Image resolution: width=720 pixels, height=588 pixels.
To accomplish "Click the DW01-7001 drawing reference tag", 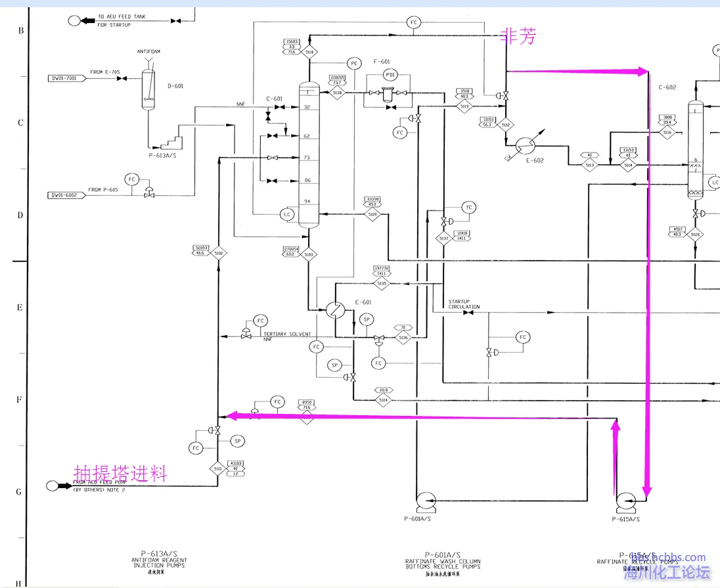I will [x=64, y=78].
